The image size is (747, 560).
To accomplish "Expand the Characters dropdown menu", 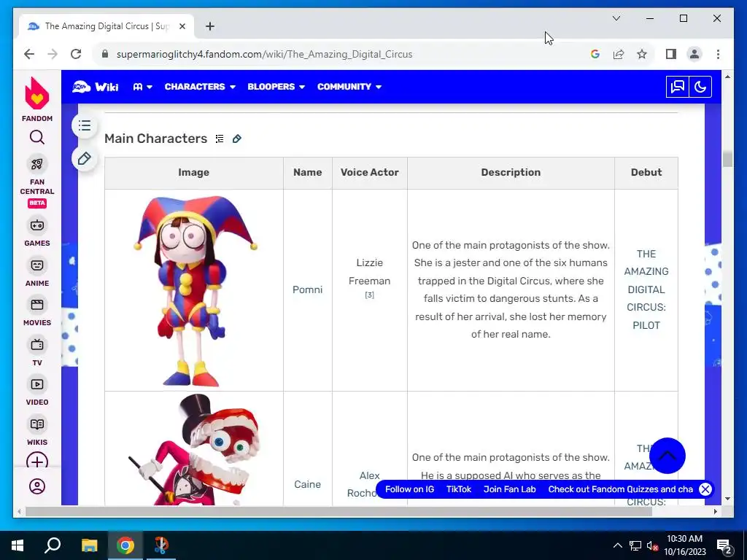I will [200, 87].
